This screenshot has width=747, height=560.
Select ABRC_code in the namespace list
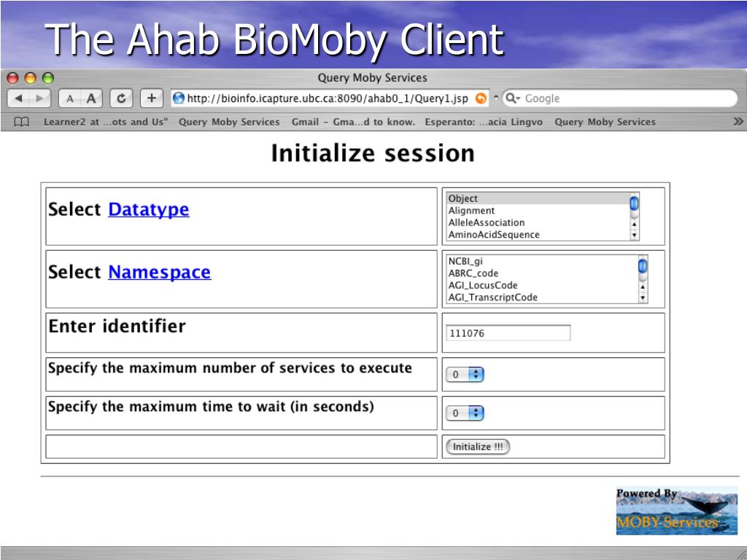(x=542, y=273)
